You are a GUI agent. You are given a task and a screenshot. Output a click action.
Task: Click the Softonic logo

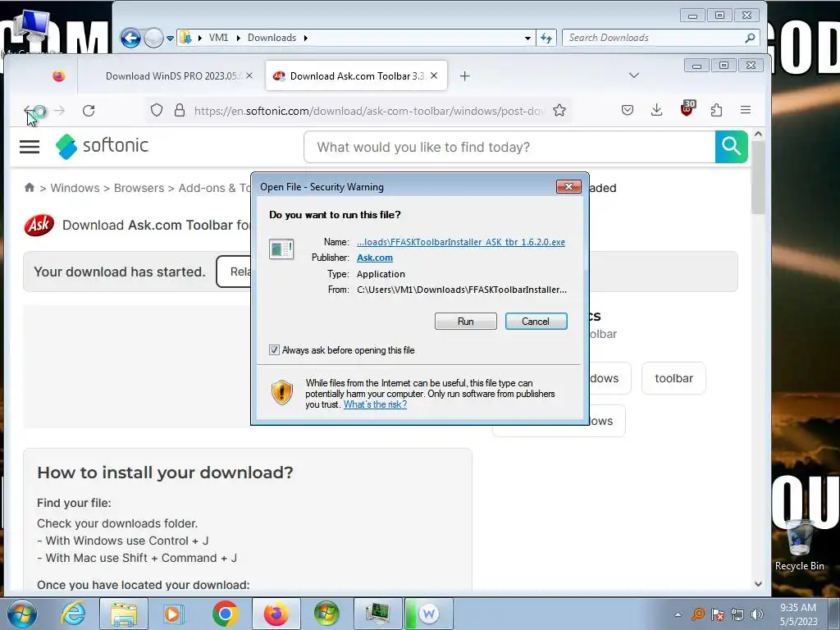pyautogui.click(x=102, y=146)
